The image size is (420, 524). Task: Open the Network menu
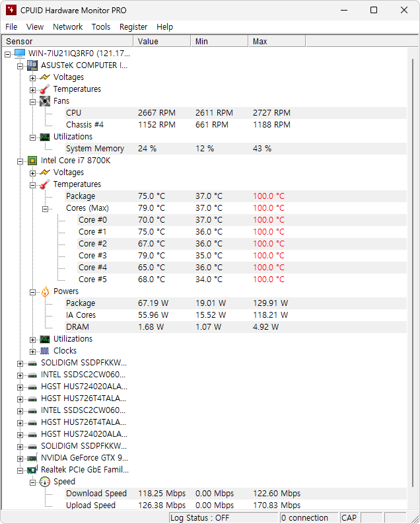pos(67,26)
